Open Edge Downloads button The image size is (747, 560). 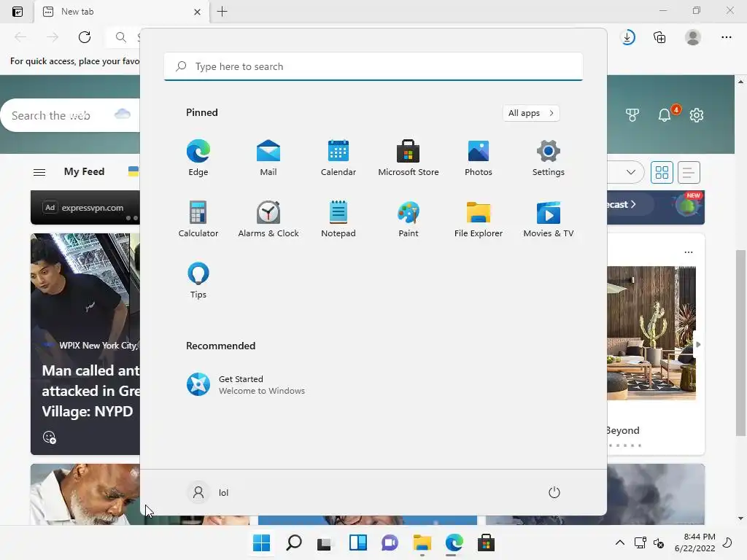click(628, 37)
